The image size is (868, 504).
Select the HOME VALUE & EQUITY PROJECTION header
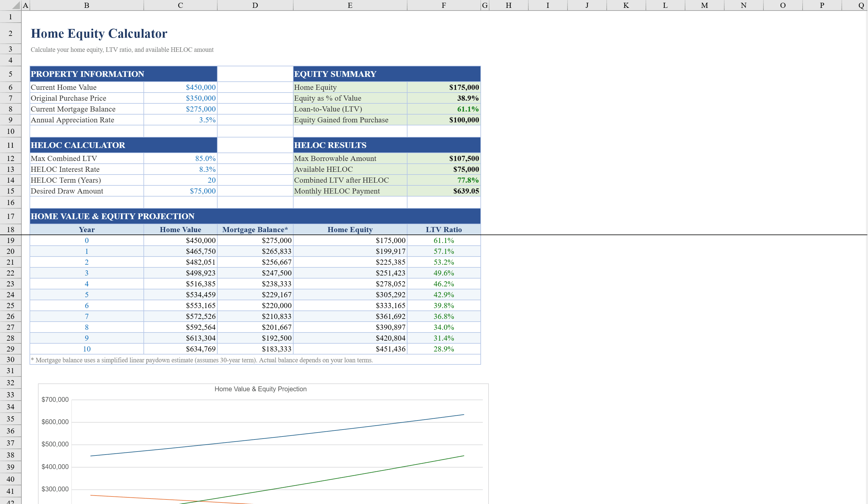pyautogui.click(x=255, y=216)
